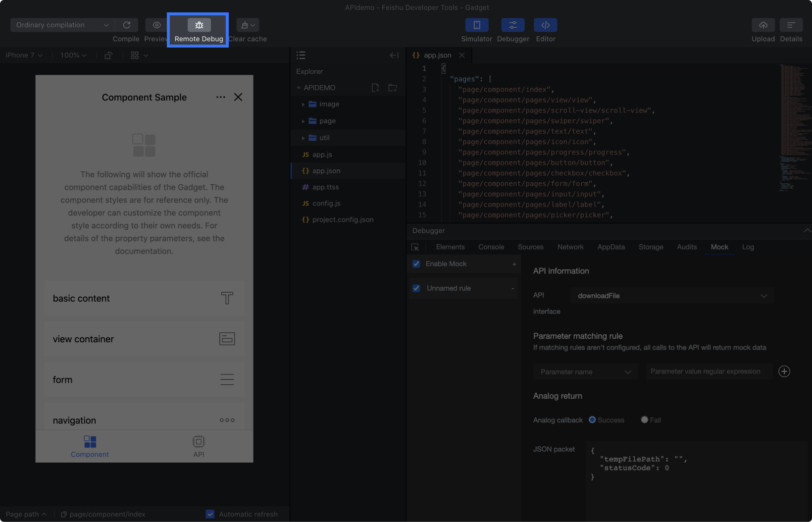Open the basic content item in simulator

(x=144, y=299)
